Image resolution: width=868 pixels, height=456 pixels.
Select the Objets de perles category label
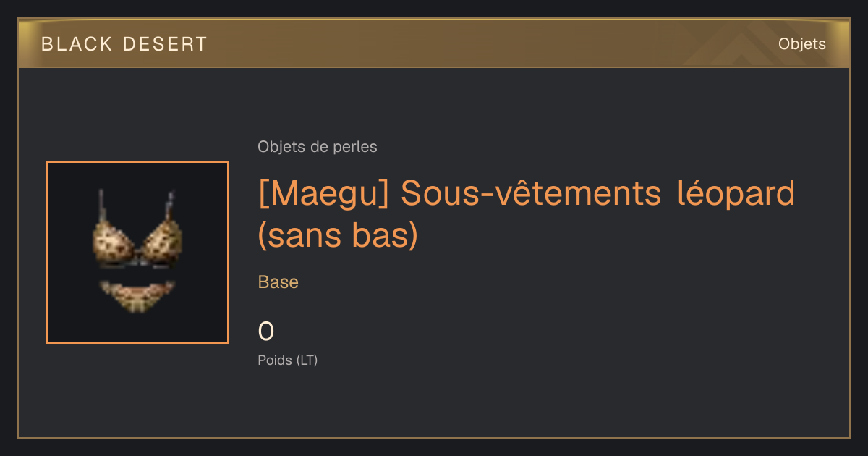click(x=318, y=147)
